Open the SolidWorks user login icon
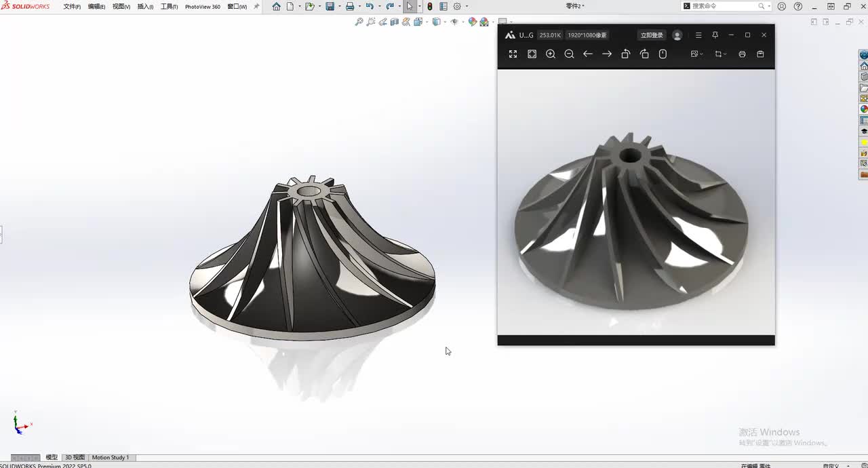 (782, 7)
